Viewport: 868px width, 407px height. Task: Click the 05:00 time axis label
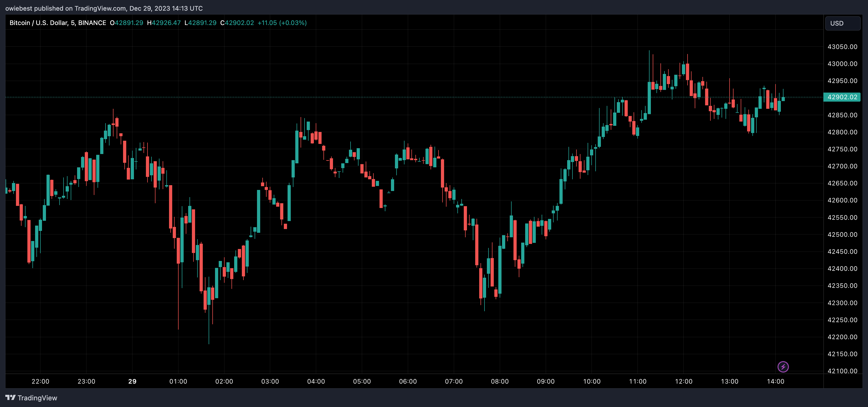tap(362, 381)
